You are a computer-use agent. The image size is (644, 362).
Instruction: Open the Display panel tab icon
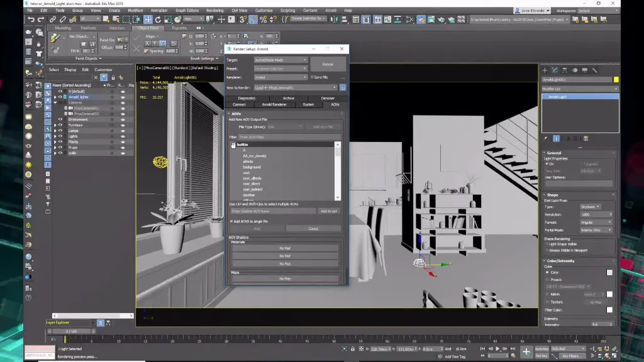(x=584, y=70)
